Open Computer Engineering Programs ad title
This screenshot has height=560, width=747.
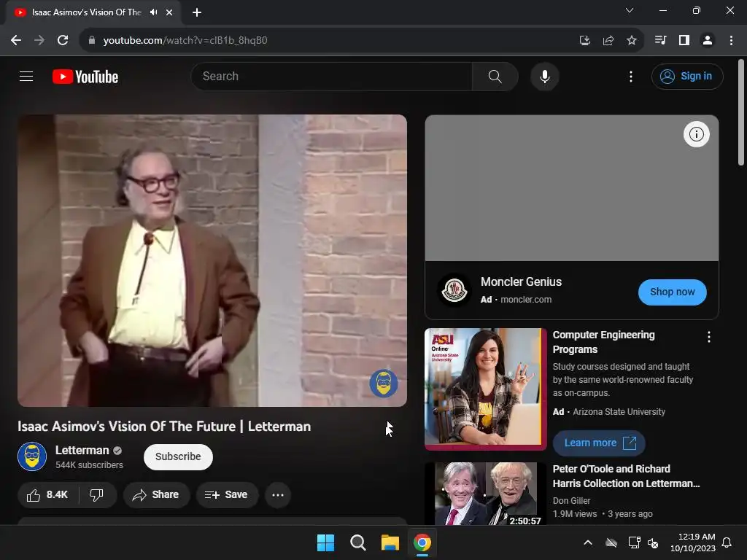click(x=603, y=342)
